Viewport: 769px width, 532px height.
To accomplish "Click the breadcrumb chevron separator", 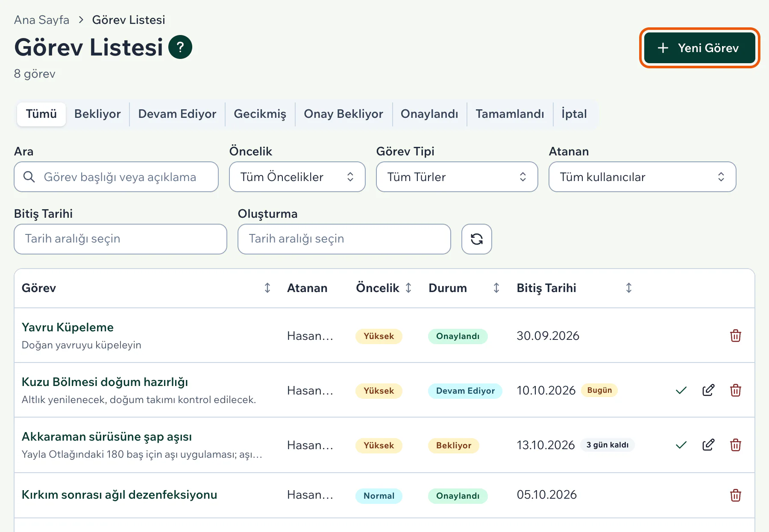I will pyautogui.click(x=81, y=20).
